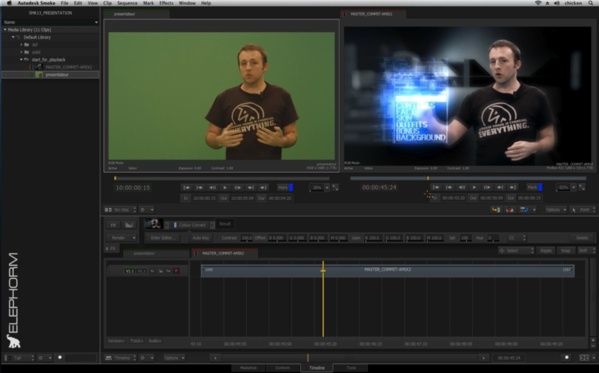Go to end of source viewer clip
Viewport: 599px width, 373px height.
(263, 188)
